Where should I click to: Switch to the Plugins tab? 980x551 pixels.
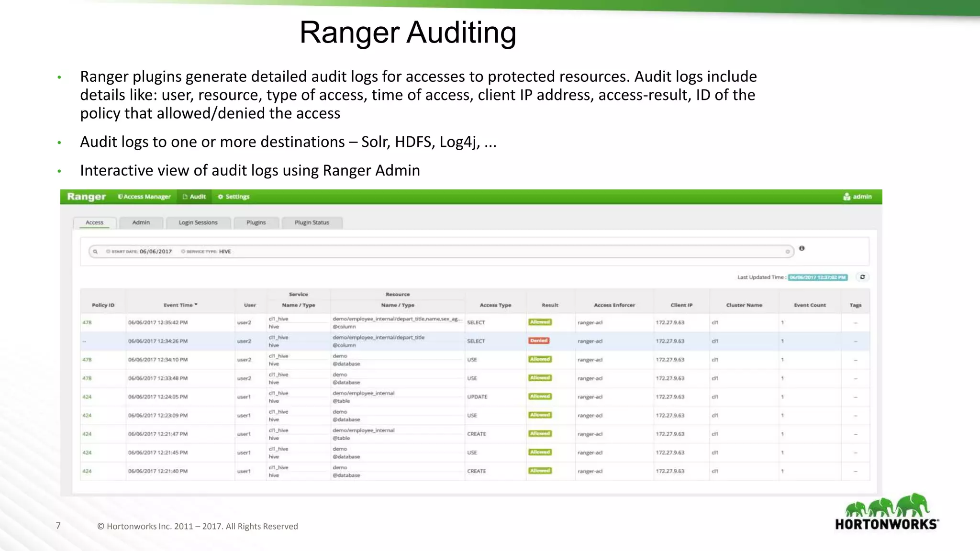(256, 222)
